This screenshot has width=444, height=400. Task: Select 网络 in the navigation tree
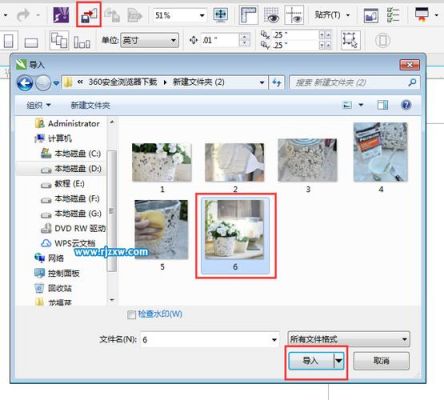tap(49, 258)
